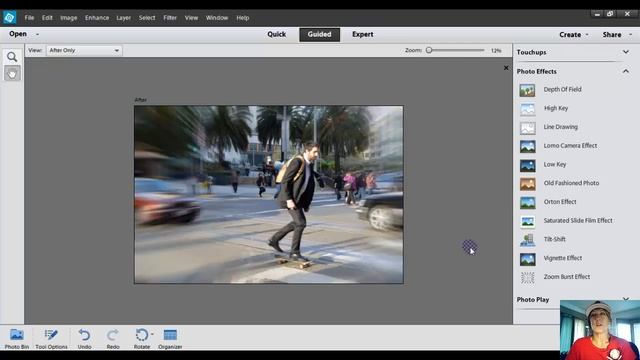Select the Old Fashioned Photo text label

pyautogui.click(x=571, y=183)
